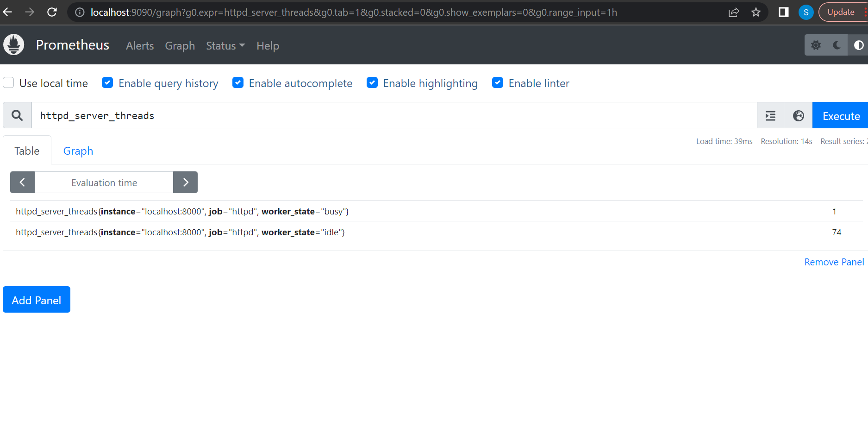Screen dimensions: 868x446
Task: Select the browser-preferred contrast theme icon
Action: [x=858, y=45]
